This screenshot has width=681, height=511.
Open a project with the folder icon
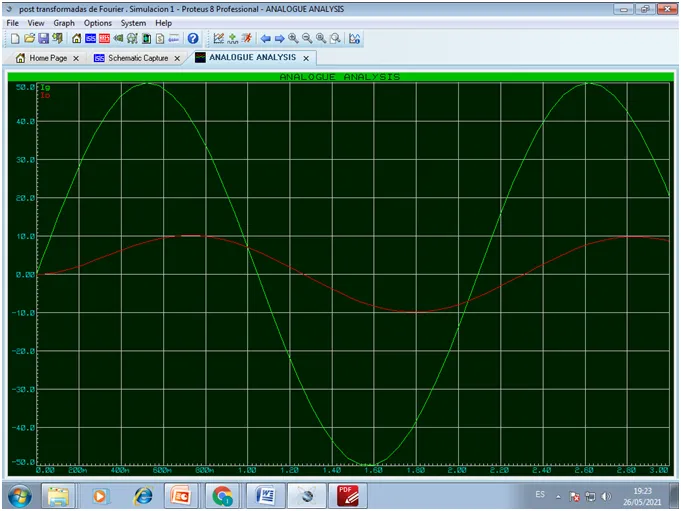point(29,39)
